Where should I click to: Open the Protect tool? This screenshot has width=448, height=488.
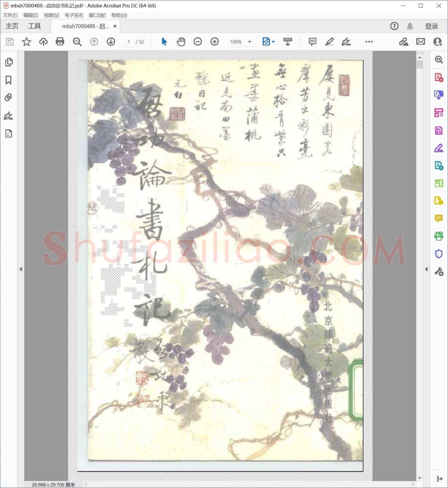coord(439,254)
